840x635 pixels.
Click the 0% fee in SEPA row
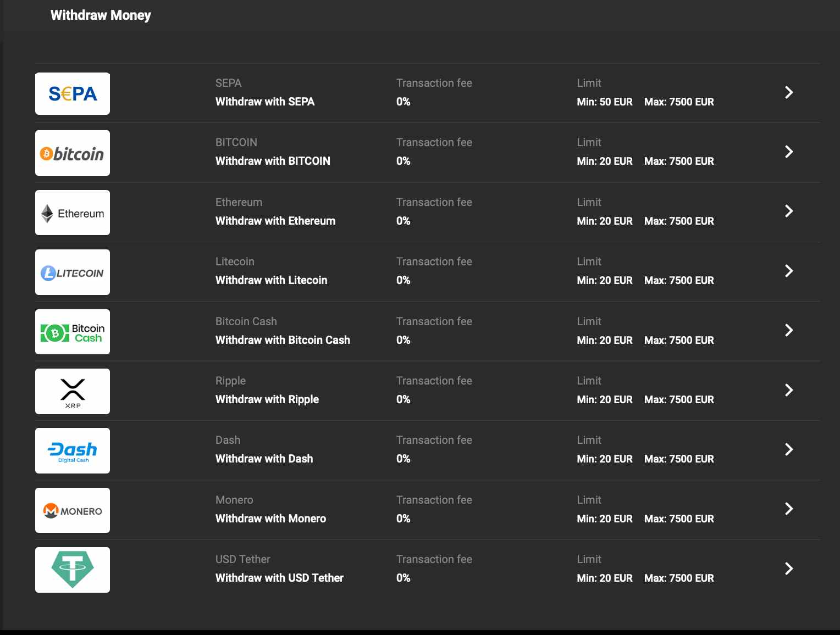[x=404, y=102]
